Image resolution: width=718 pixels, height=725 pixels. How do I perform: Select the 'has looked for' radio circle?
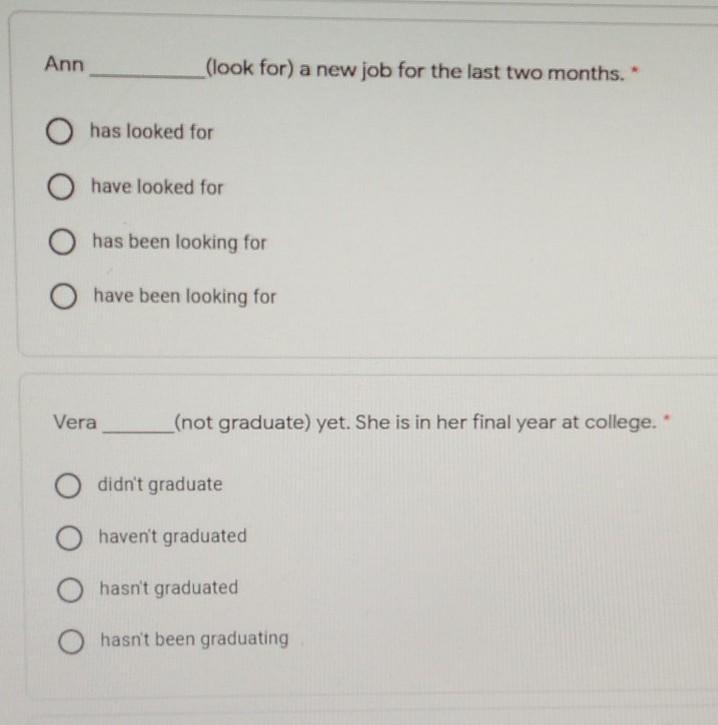click(59, 131)
